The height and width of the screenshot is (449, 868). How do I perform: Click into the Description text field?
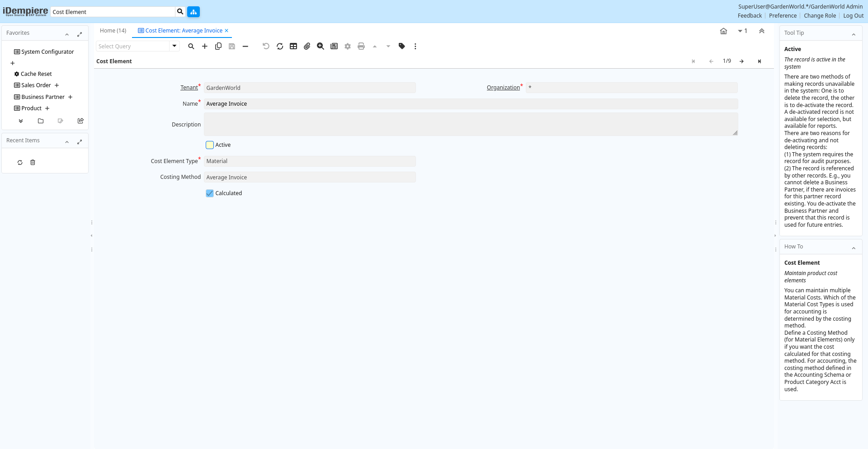point(470,124)
